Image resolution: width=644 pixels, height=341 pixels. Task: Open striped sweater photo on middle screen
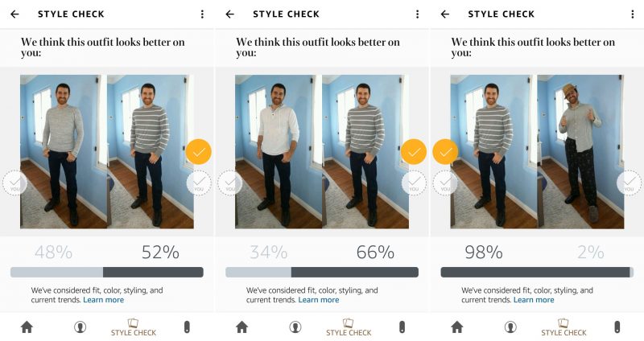click(365, 151)
